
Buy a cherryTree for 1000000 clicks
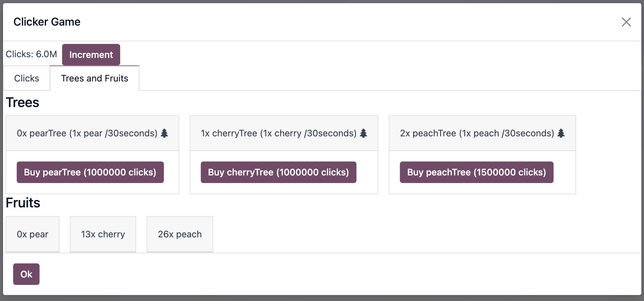pyautogui.click(x=279, y=172)
